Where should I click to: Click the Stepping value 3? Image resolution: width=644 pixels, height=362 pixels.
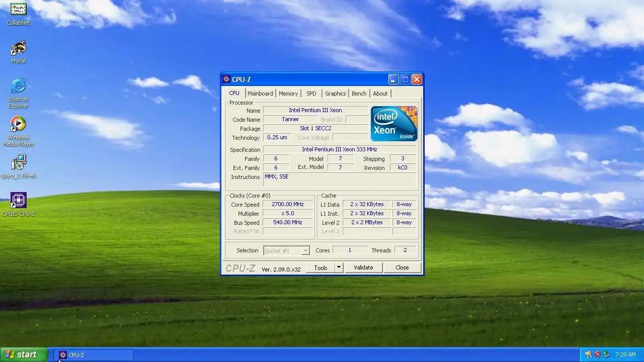(403, 158)
